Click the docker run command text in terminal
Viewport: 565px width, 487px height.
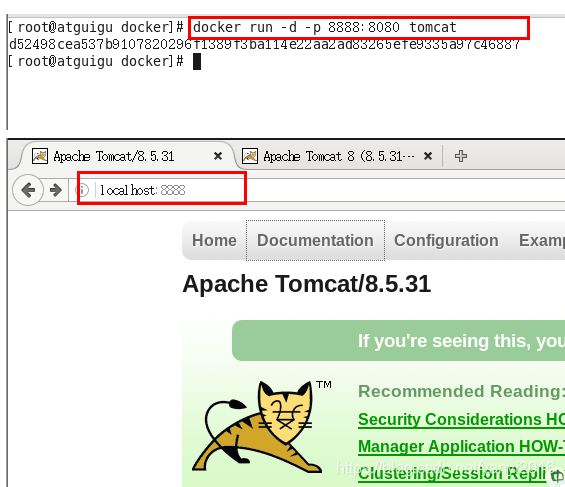325,27
